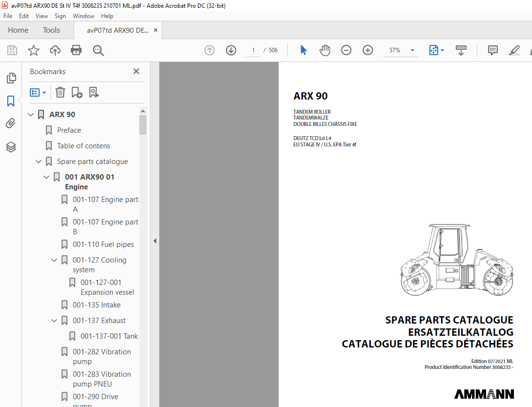Click the scrolling mode keyboard icon

[x=461, y=50]
